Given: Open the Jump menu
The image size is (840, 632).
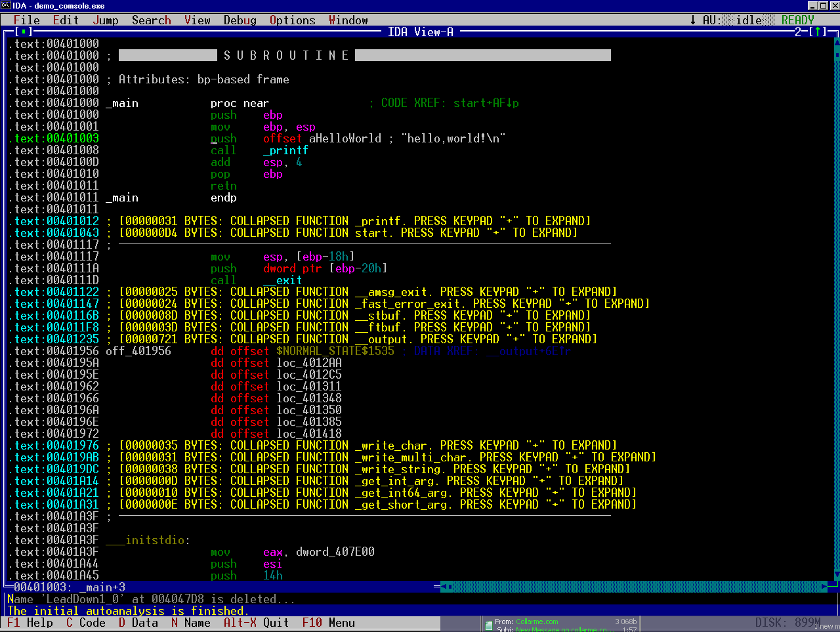Looking at the screenshot, I should click(106, 20).
